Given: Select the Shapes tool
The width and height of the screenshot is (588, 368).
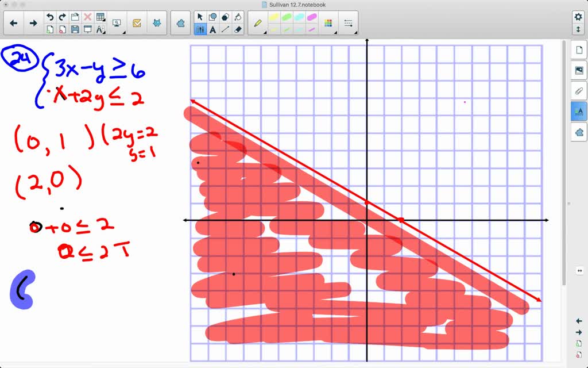Looking at the screenshot, I should 212,16.
